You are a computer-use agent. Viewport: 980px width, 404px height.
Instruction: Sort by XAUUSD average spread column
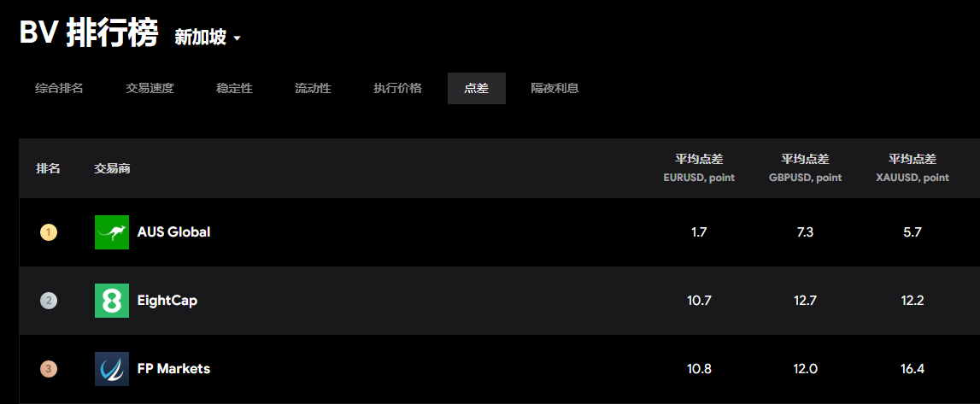[x=913, y=167]
